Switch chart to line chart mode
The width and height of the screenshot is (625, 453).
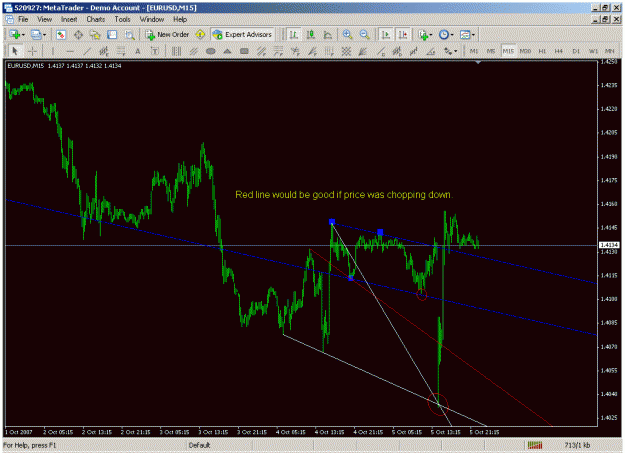(328, 35)
